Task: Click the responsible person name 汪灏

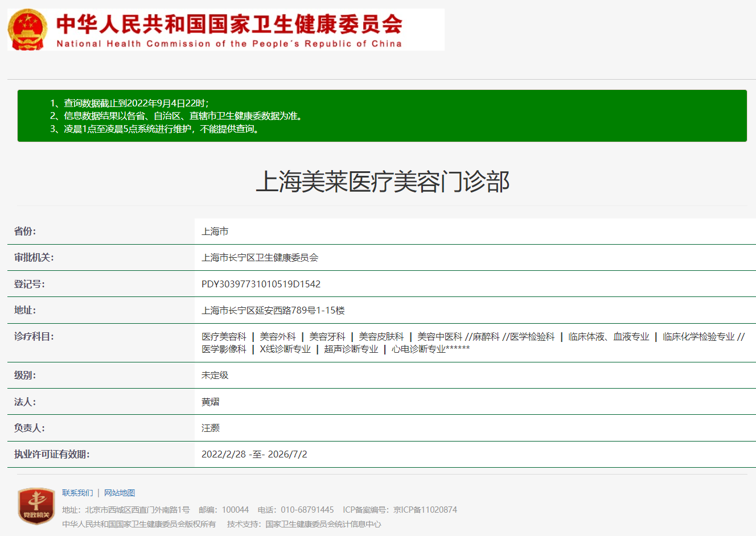Action: [x=211, y=428]
